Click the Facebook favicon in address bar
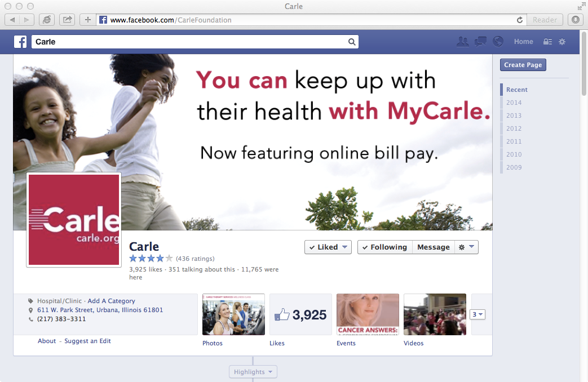The image size is (588, 382). (103, 20)
